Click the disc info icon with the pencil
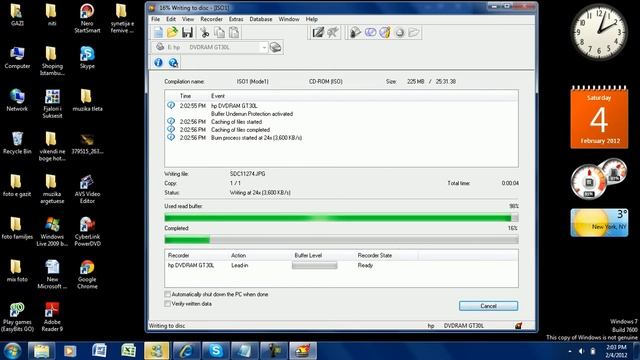This screenshot has height=360, width=640. point(385,32)
